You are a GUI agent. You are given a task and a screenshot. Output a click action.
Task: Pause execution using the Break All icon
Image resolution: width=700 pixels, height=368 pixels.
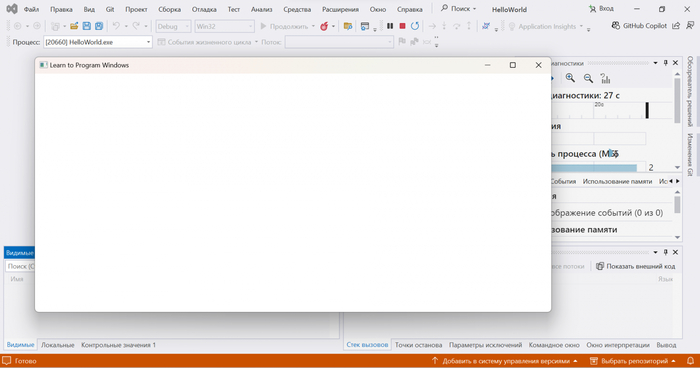tap(390, 26)
